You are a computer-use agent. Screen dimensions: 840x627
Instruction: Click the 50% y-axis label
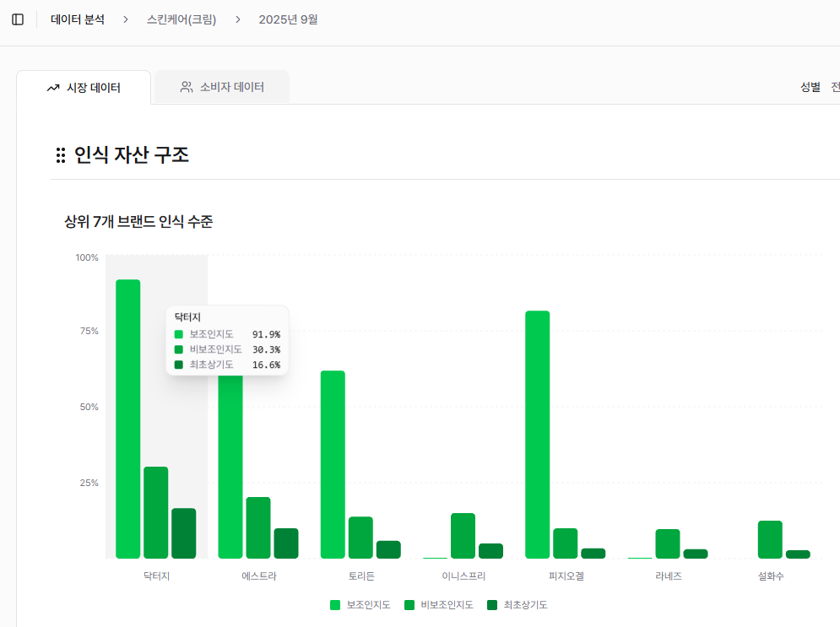click(x=89, y=407)
